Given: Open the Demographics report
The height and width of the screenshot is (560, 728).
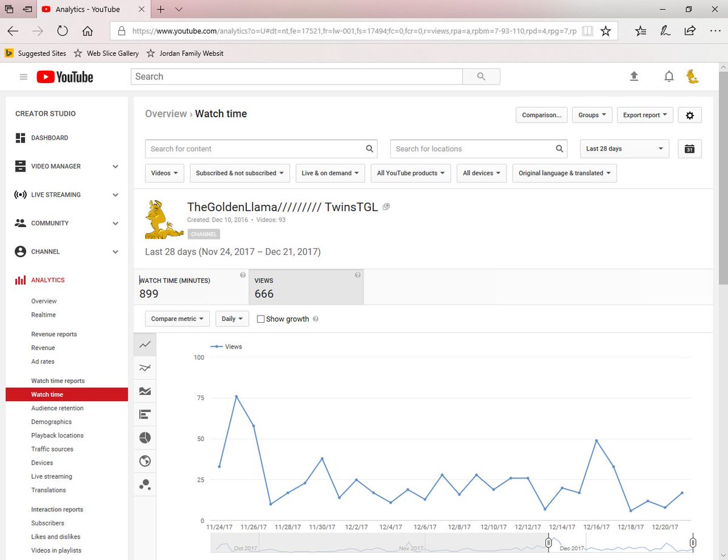Looking at the screenshot, I should pos(52,422).
